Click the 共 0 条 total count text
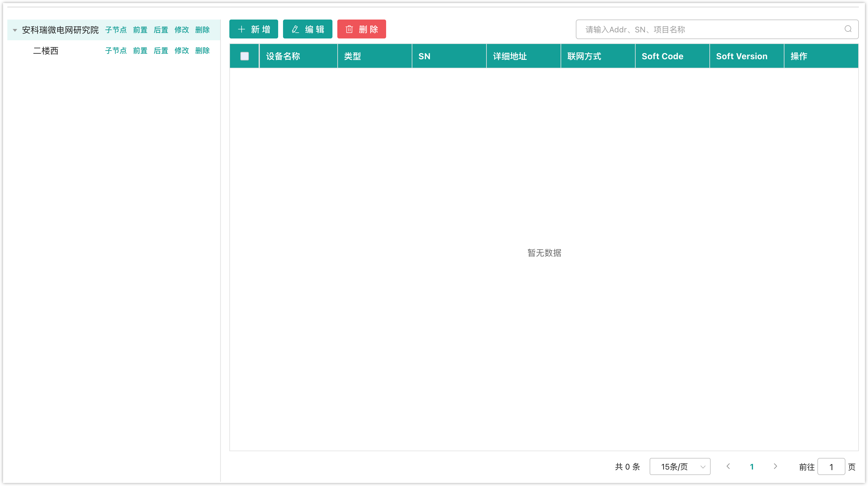Viewport: 868px width, 486px height. click(627, 467)
